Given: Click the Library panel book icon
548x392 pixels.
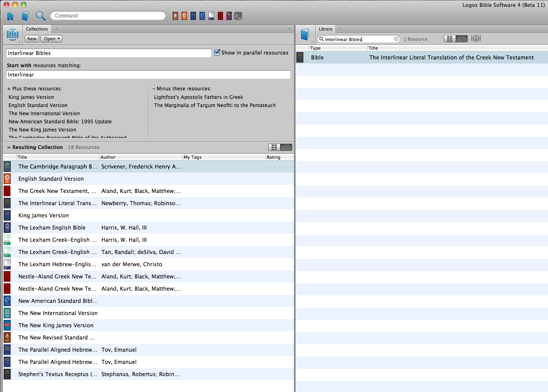Looking at the screenshot, I should click(x=305, y=35).
